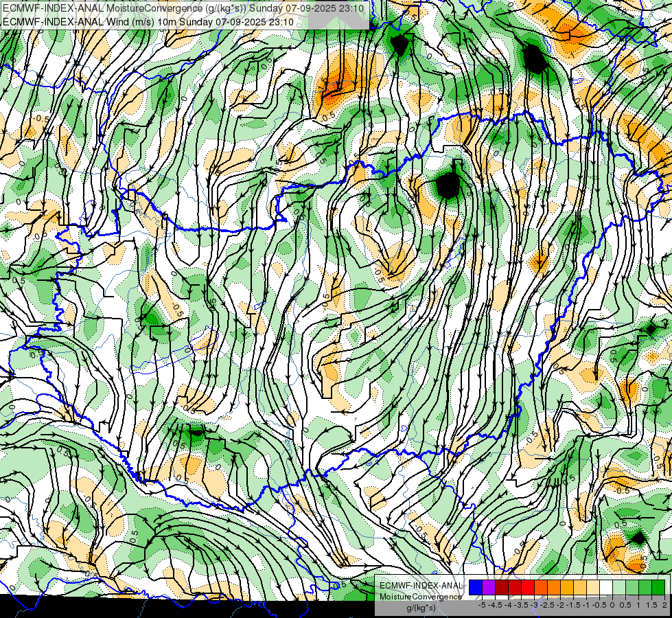Screen dimensions: 672x618
Task: Pick the legend swatch between -4 and -3.5
Action: (515, 588)
